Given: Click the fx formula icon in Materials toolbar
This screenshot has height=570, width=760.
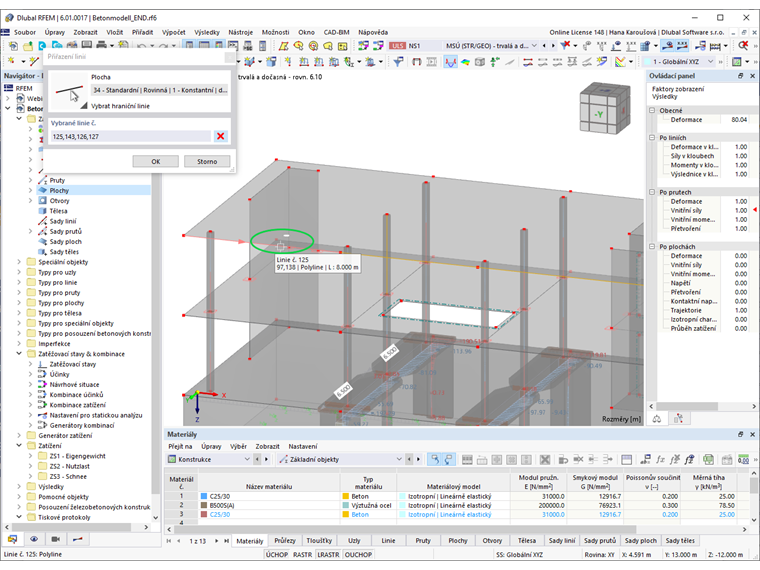Looking at the screenshot, I should (x=660, y=459).
